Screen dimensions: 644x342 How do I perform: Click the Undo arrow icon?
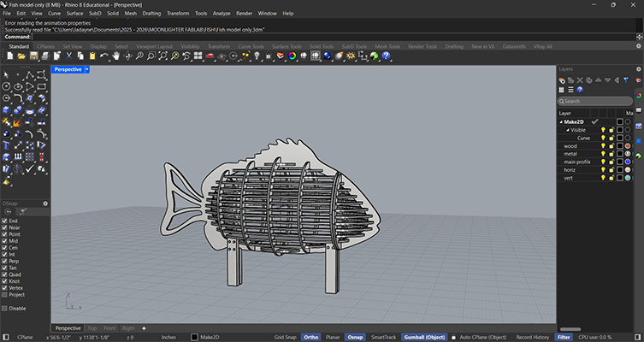104,56
